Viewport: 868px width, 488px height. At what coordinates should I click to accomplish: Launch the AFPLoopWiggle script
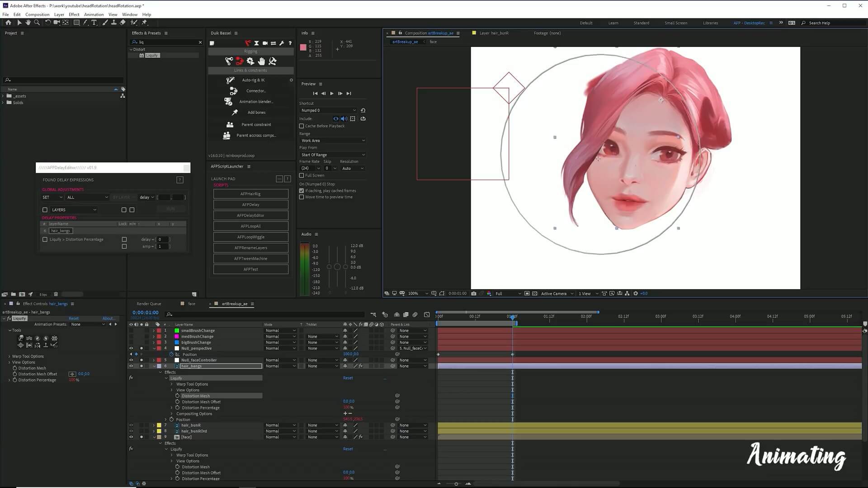[250, 237]
